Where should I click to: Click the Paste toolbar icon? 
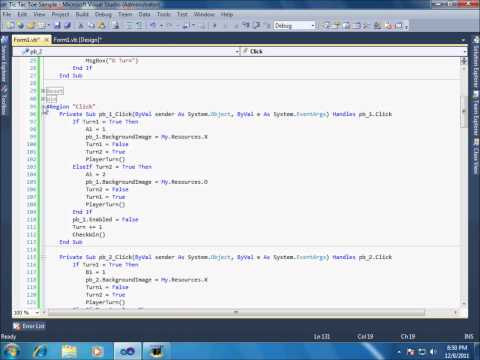[102, 25]
